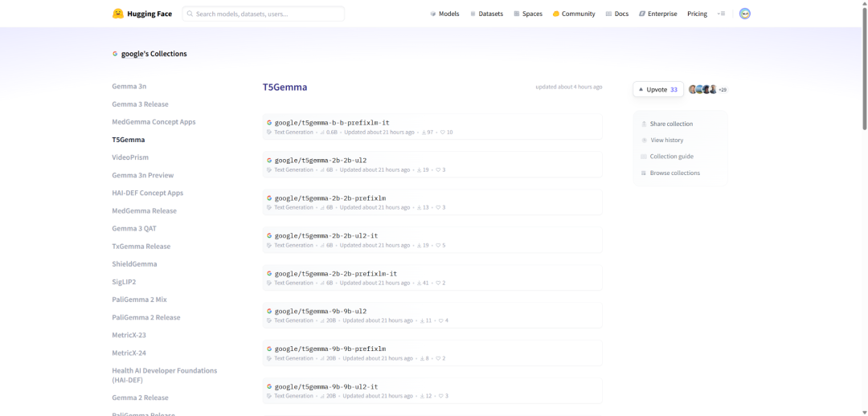
Task: Open the google's Collections header link
Action: [x=154, y=54]
